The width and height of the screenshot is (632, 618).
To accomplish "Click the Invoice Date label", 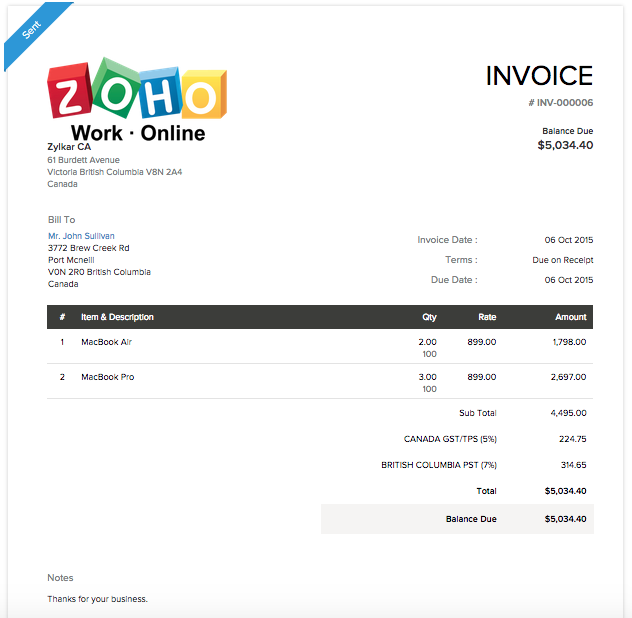I will tap(447, 240).
